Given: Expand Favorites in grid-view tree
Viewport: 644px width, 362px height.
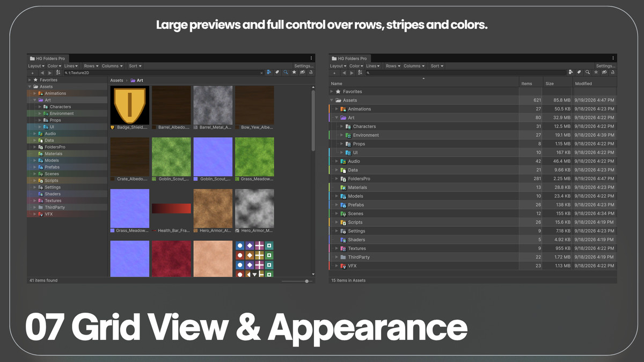Looking at the screenshot, I should [x=30, y=80].
